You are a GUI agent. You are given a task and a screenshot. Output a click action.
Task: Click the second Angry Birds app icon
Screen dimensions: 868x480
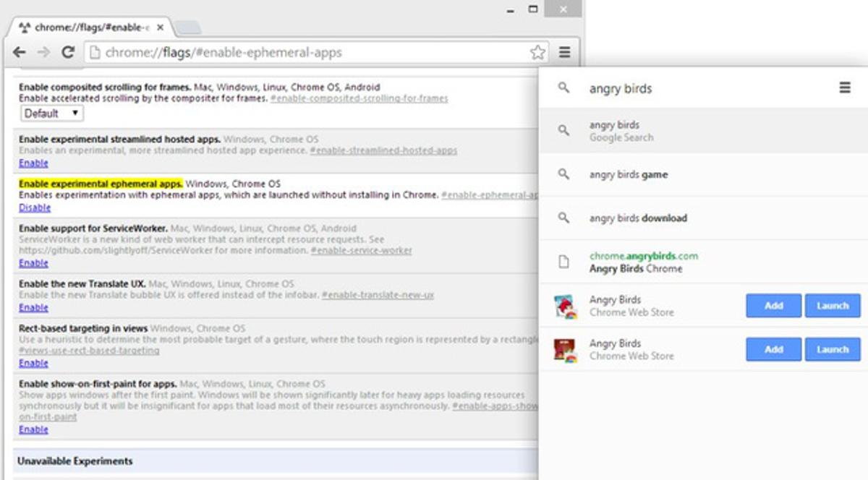tap(564, 350)
